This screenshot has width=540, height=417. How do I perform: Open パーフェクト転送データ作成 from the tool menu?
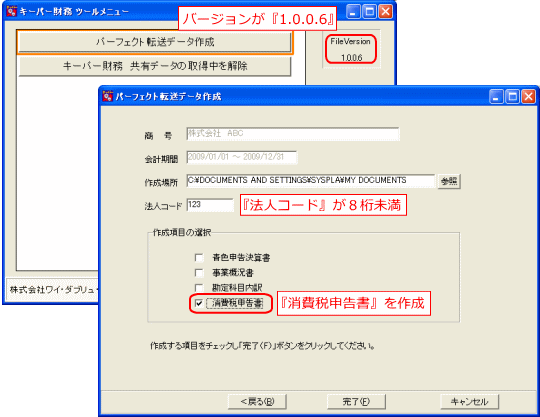[155, 42]
